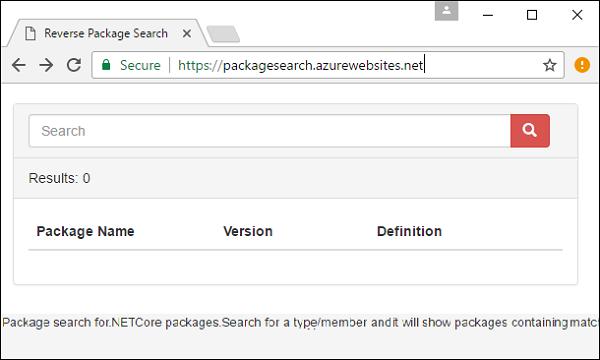The height and width of the screenshot is (360, 600).
Task: Maximize the browser window
Action: point(532,15)
